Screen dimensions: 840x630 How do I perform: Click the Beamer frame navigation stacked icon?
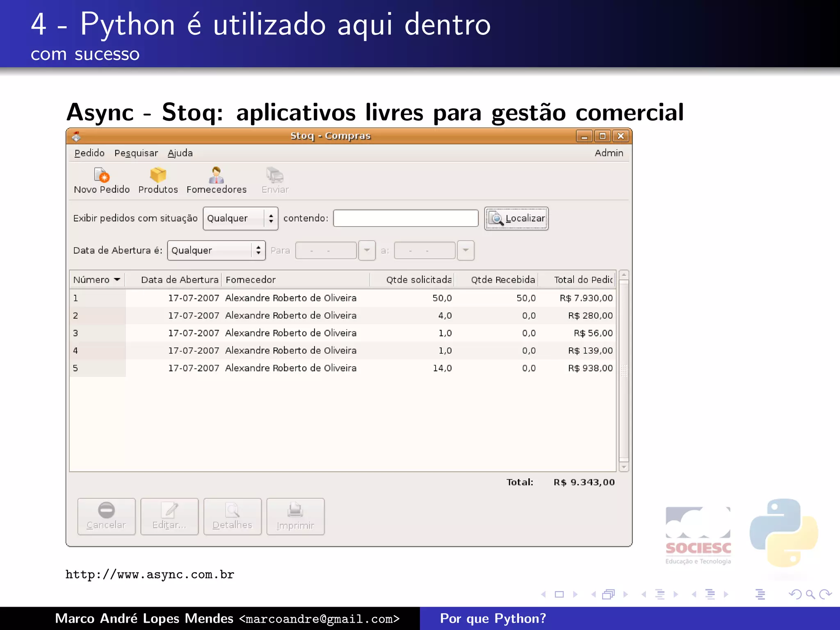(609, 594)
